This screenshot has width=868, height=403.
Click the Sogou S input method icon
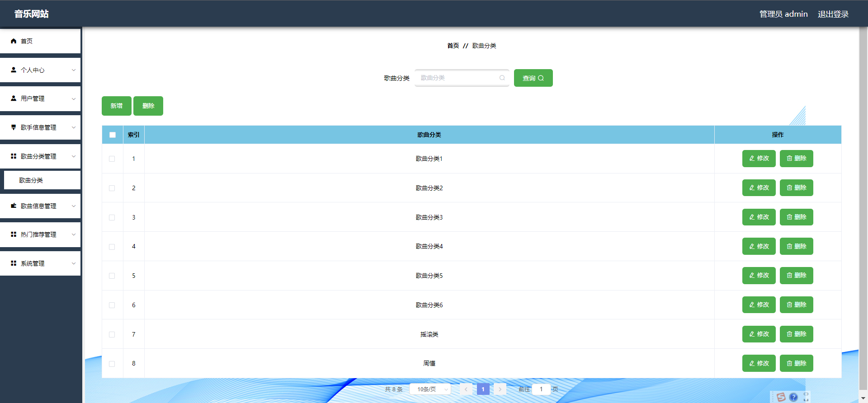(x=781, y=397)
